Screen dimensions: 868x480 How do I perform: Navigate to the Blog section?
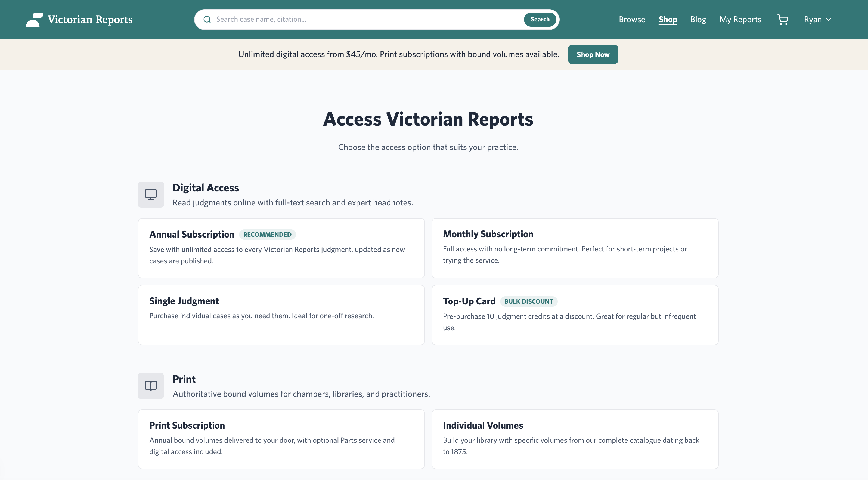point(698,19)
